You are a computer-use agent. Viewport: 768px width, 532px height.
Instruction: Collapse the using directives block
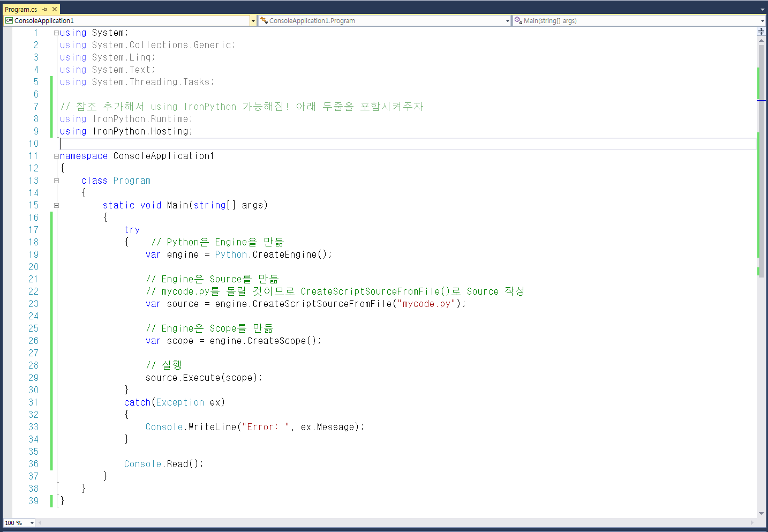click(56, 33)
